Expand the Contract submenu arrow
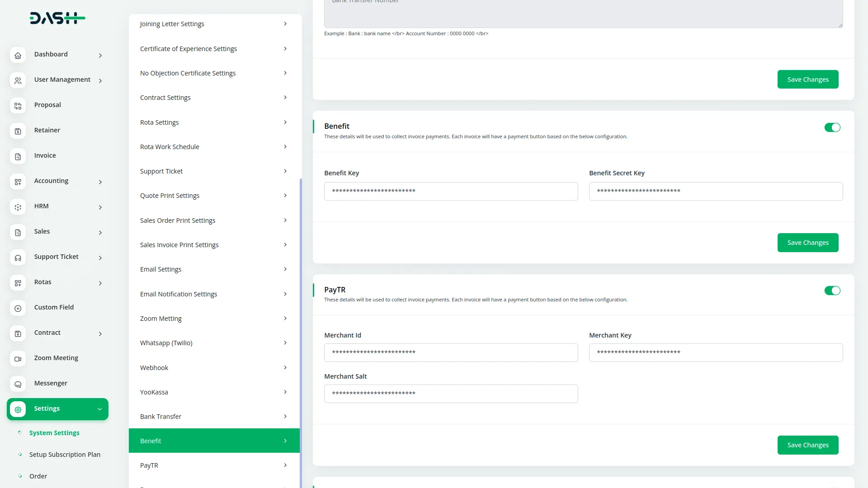 tap(100, 333)
